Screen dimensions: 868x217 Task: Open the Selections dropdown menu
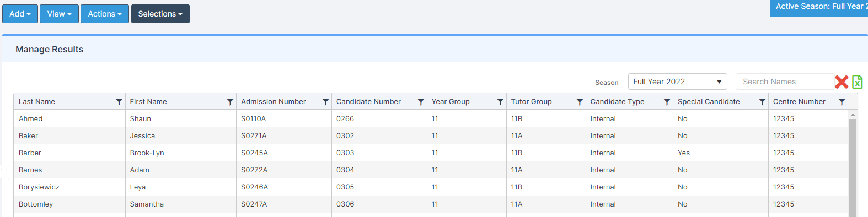160,14
